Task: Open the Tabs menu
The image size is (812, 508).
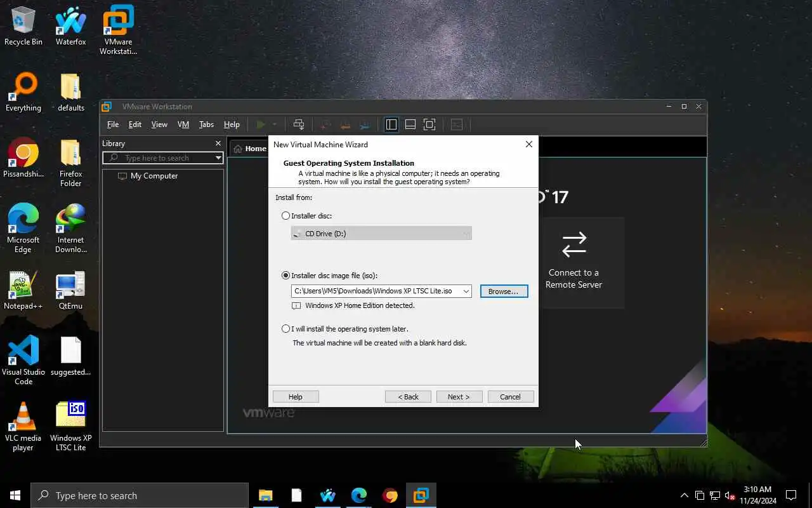Action: click(x=207, y=124)
